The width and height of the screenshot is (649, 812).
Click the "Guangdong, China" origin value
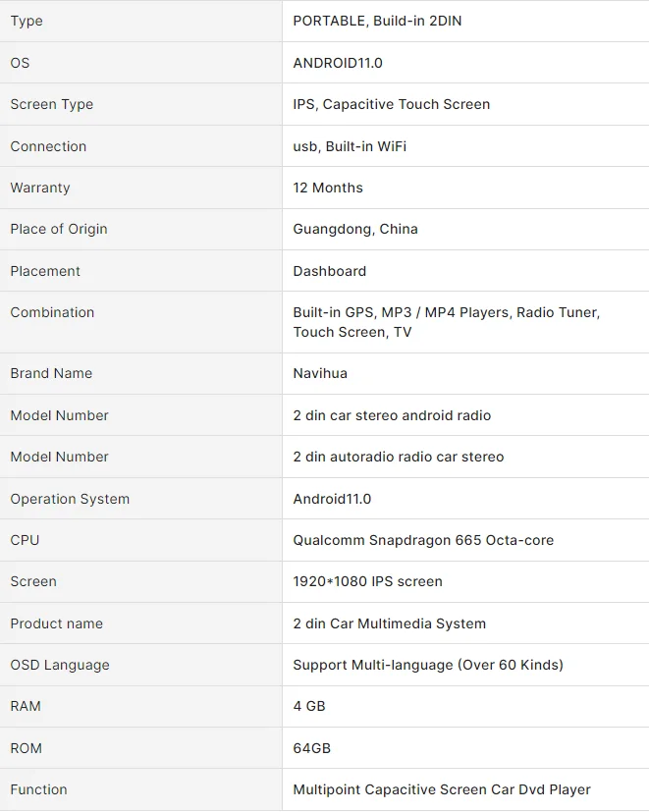pyautogui.click(x=355, y=229)
